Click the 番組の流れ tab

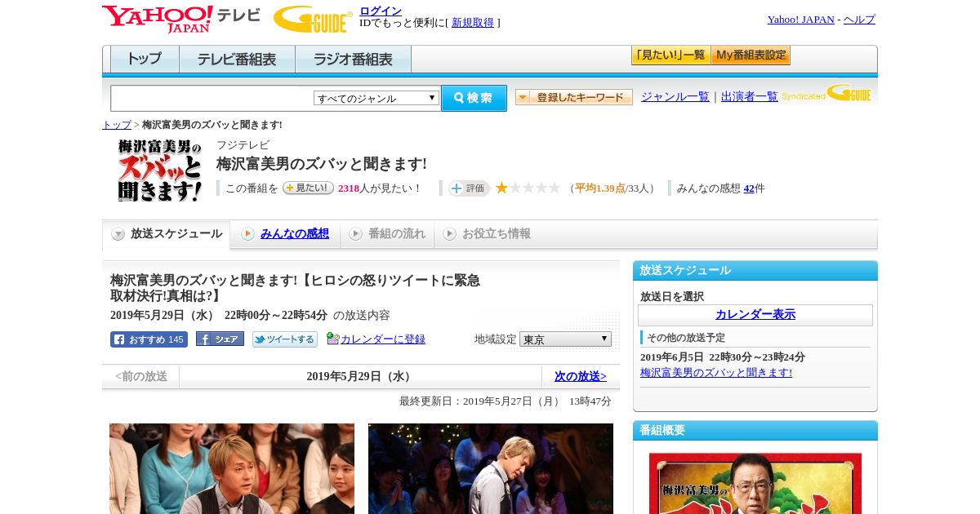387,234
